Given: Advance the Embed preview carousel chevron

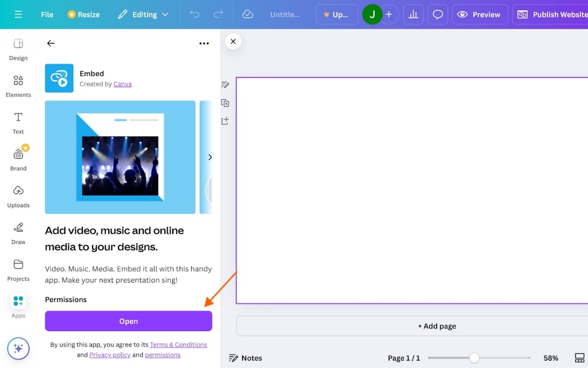Looking at the screenshot, I should coord(210,157).
